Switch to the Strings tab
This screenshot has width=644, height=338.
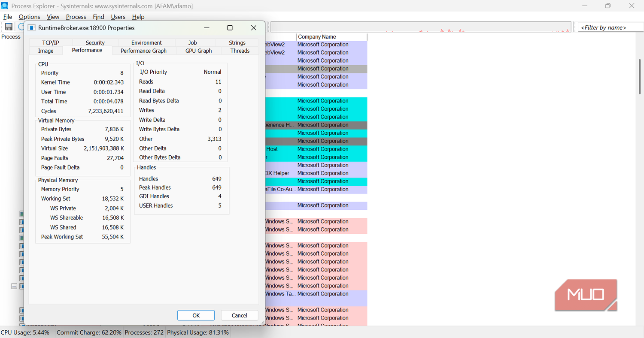[237, 42]
